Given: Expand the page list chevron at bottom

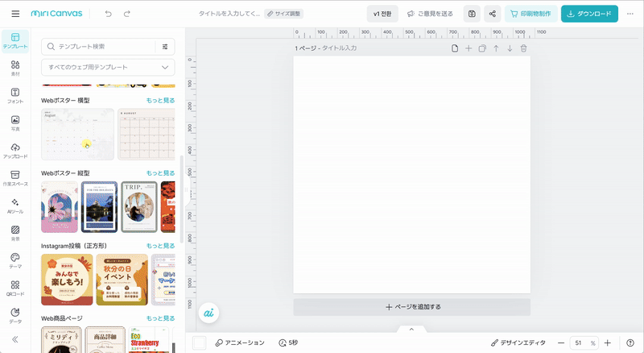Looking at the screenshot, I should coord(411,329).
